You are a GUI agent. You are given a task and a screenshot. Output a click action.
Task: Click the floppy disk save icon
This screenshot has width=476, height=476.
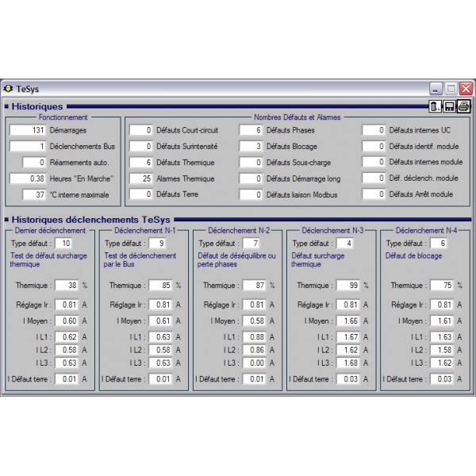tap(449, 106)
